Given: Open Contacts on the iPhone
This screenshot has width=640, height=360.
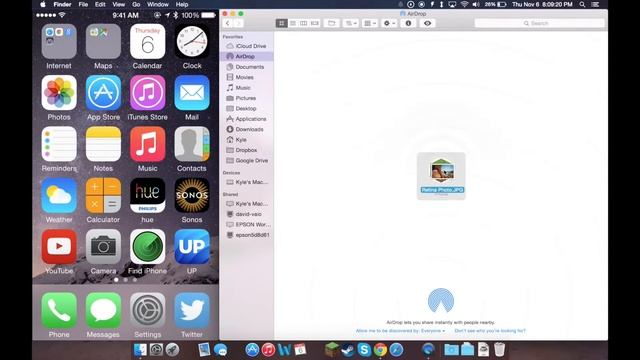Looking at the screenshot, I should [x=192, y=144].
